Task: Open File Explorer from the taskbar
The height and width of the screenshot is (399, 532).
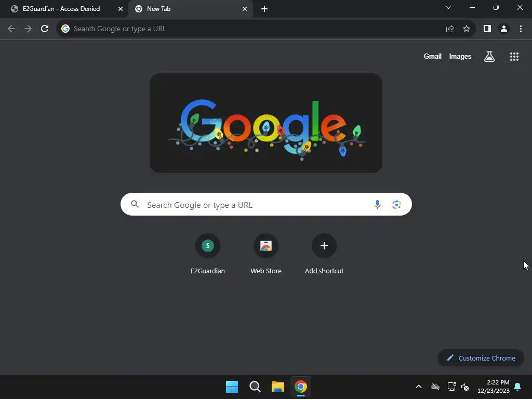Action: (x=277, y=387)
